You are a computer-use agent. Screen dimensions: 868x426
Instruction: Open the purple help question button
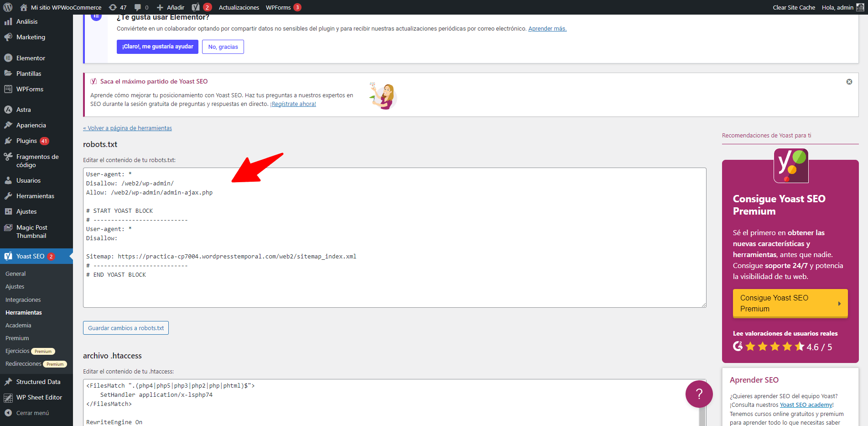click(699, 394)
